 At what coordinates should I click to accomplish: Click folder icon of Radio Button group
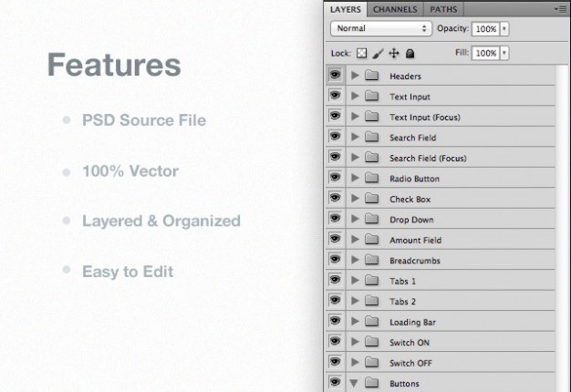[x=372, y=178]
